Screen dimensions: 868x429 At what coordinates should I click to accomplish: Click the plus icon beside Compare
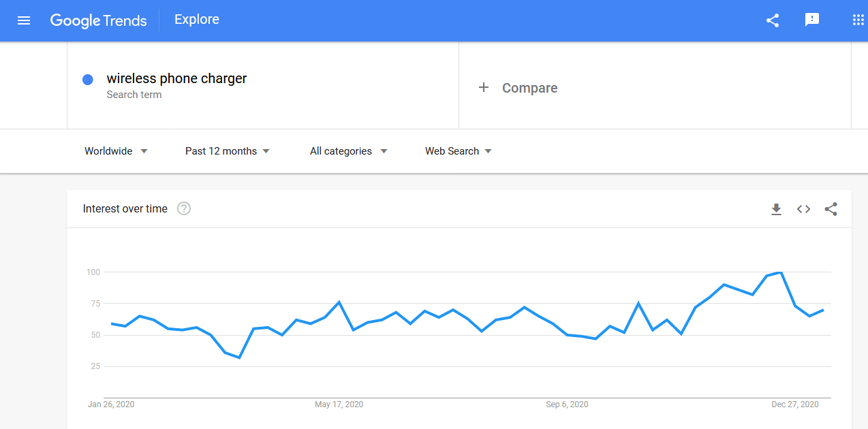point(484,87)
